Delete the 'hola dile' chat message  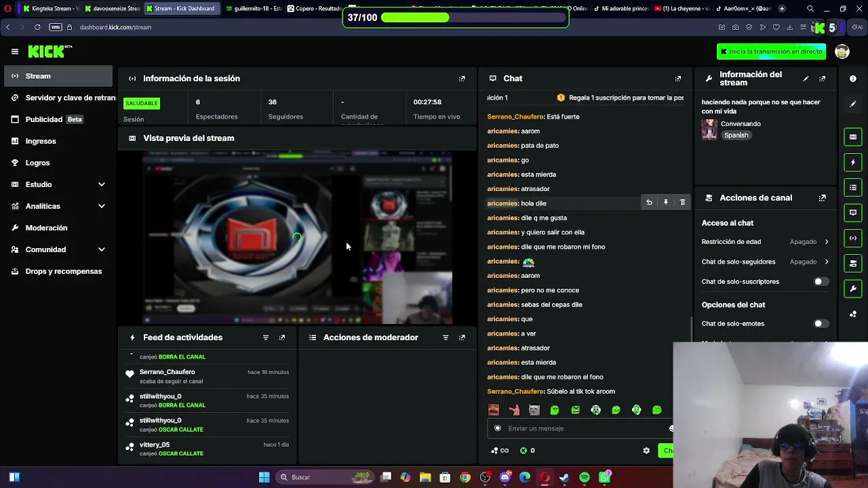point(682,202)
